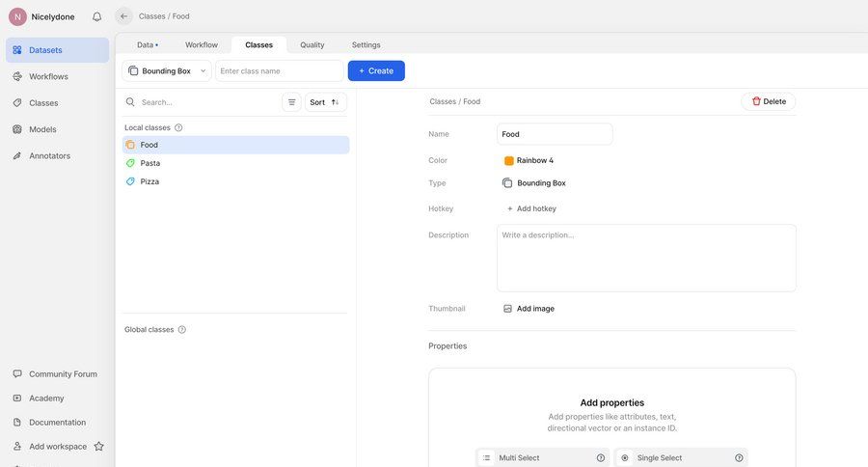Click the Description text area

646,259
